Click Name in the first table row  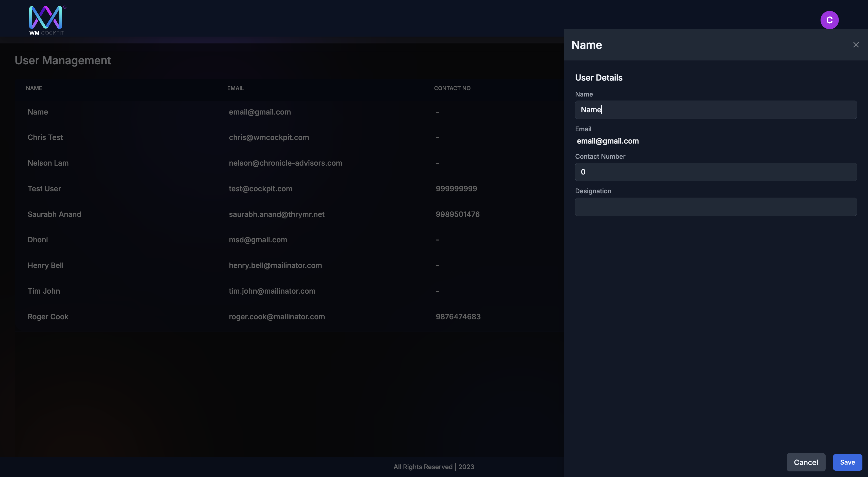38,112
